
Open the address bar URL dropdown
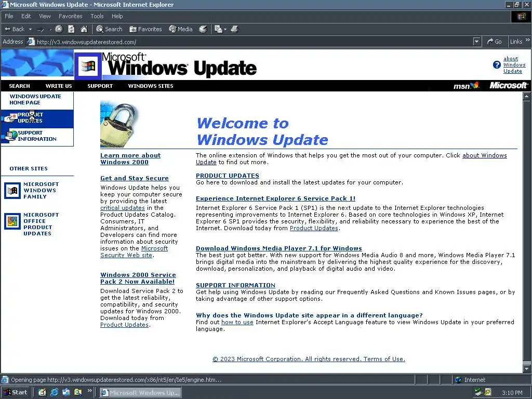pyautogui.click(x=476, y=42)
